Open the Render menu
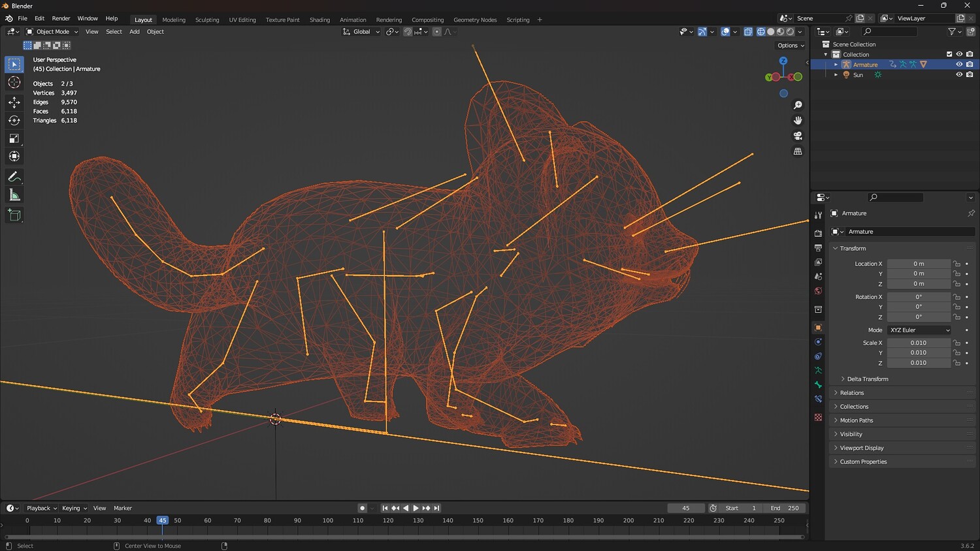 pyautogui.click(x=61, y=18)
